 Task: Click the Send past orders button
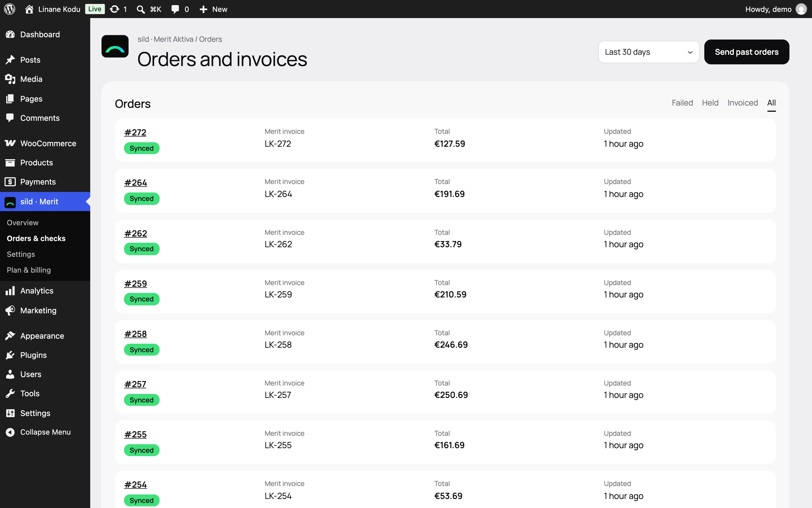pos(747,52)
